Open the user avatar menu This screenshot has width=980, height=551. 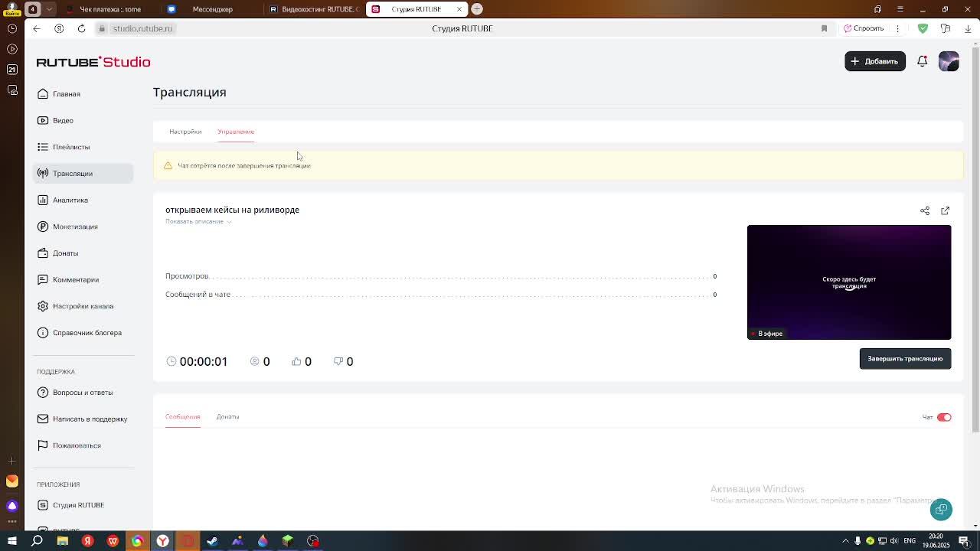click(x=949, y=61)
